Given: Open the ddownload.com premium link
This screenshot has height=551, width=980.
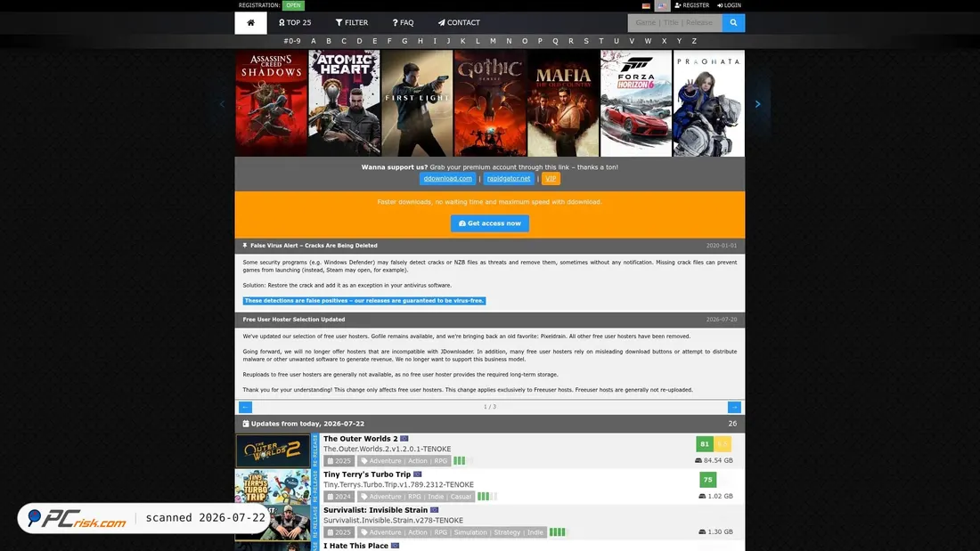Looking at the screenshot, I should point(447,179).
